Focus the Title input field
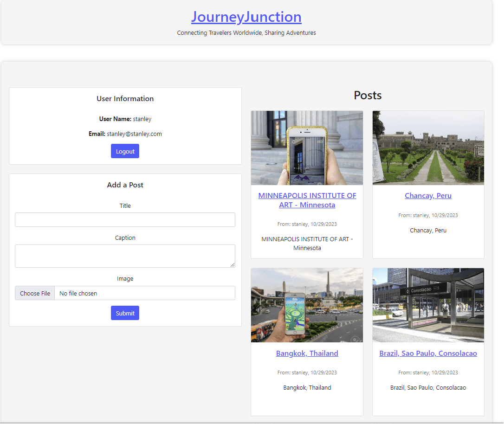This screenshot has width=504, height=424. 125,219
